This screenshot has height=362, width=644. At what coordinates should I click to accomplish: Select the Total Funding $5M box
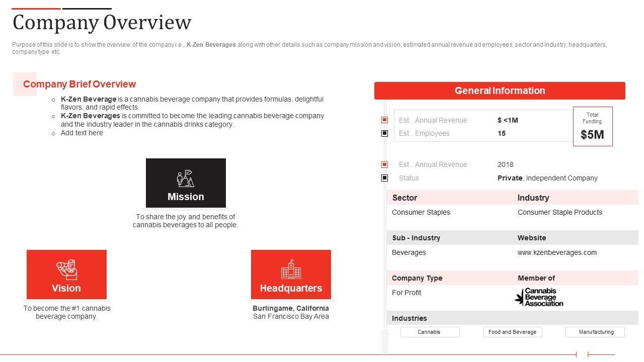coord(593,126)
